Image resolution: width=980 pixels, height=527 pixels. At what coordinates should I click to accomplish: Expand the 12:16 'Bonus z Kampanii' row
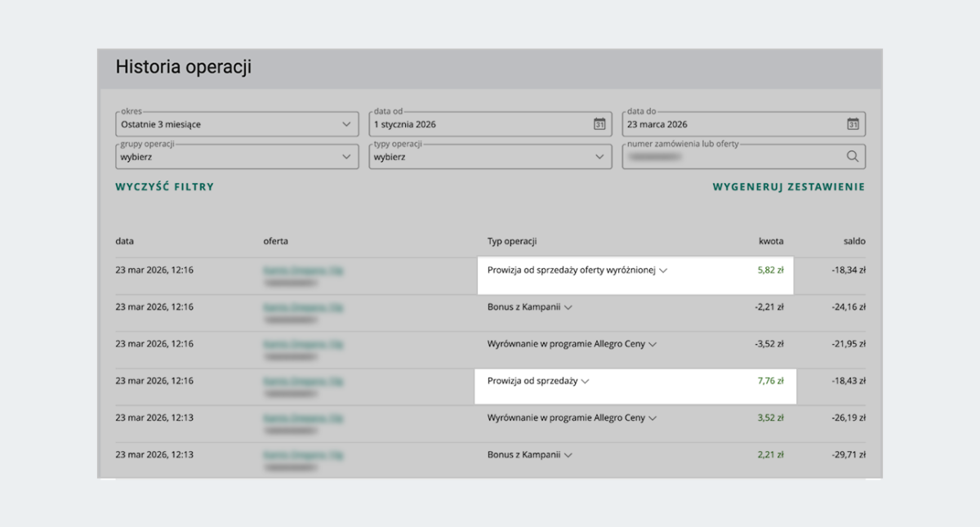click(568, 308)
